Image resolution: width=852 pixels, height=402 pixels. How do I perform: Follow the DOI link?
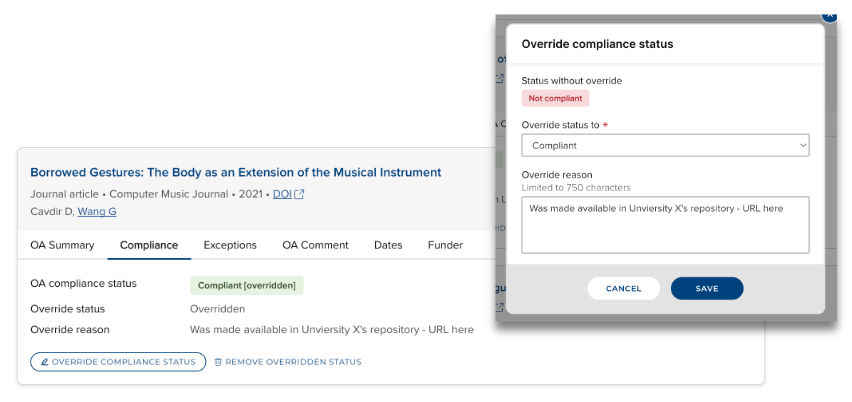(281, 194)
